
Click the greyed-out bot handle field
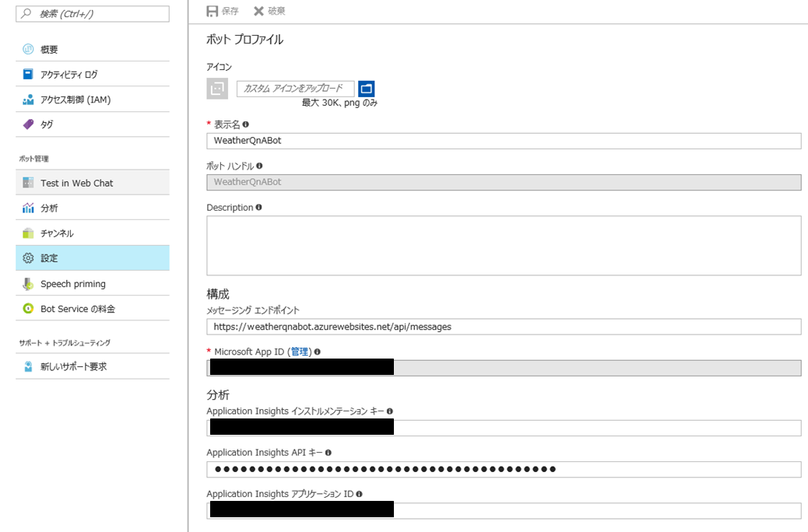(x=504, y=182)
